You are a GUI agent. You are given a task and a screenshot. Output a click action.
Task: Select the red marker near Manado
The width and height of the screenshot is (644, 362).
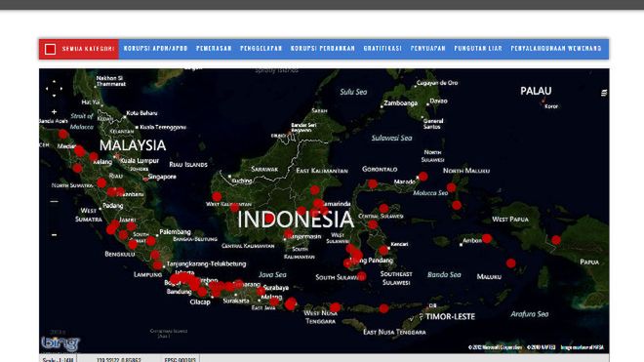pyautogui.click(x=423, y=177)
